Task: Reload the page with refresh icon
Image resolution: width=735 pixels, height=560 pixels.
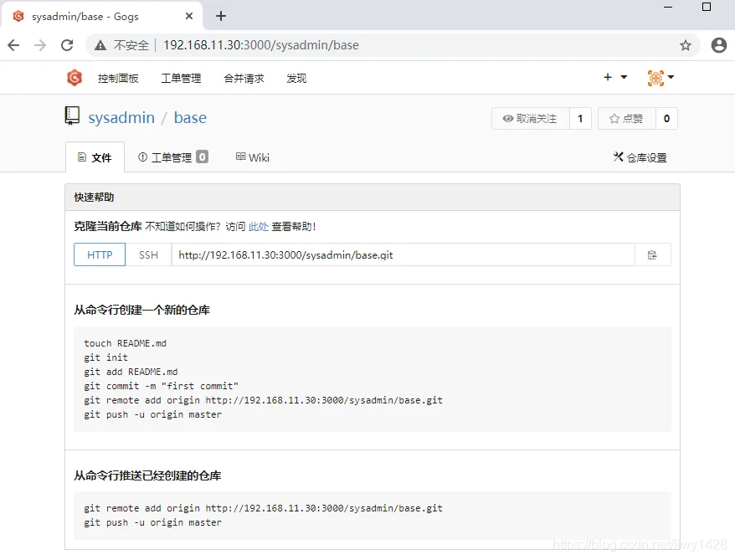Action: (67, 45)
